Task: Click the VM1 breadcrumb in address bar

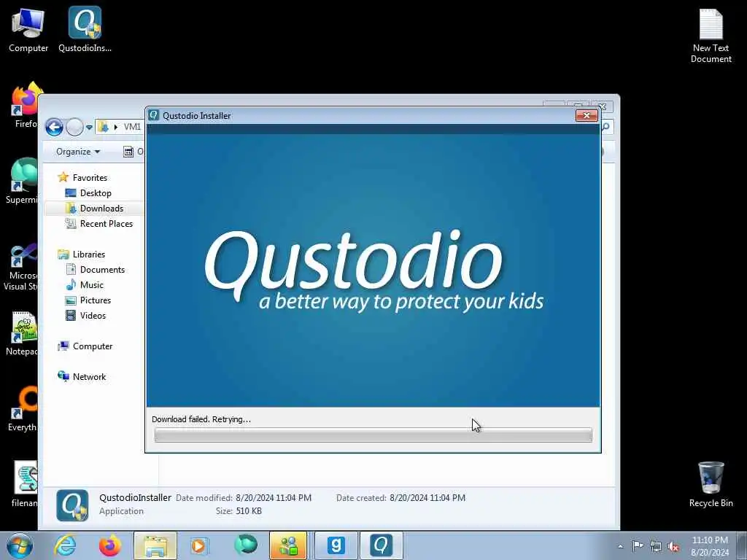Action: tap(132, 127)
